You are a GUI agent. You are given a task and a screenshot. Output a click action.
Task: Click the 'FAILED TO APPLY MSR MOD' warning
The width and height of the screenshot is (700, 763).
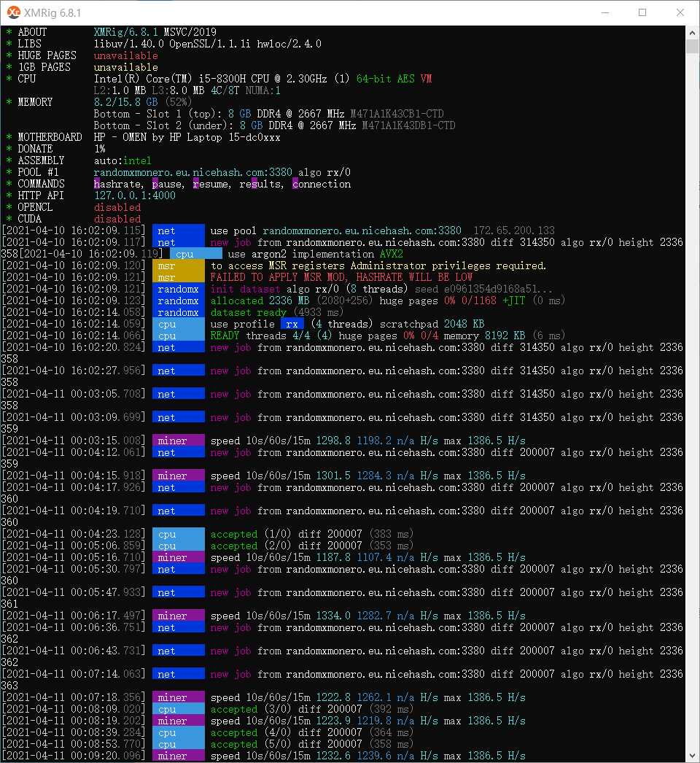(x=278, y=277)
